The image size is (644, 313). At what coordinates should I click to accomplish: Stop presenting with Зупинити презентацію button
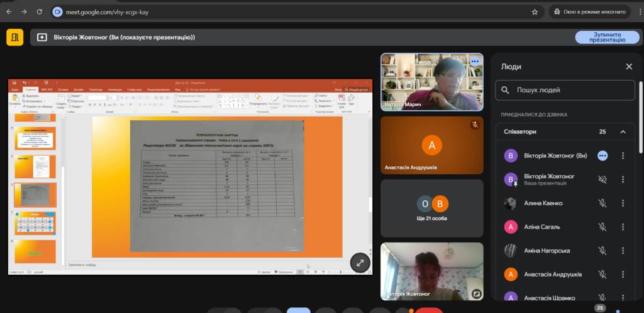tap(602, 37)
